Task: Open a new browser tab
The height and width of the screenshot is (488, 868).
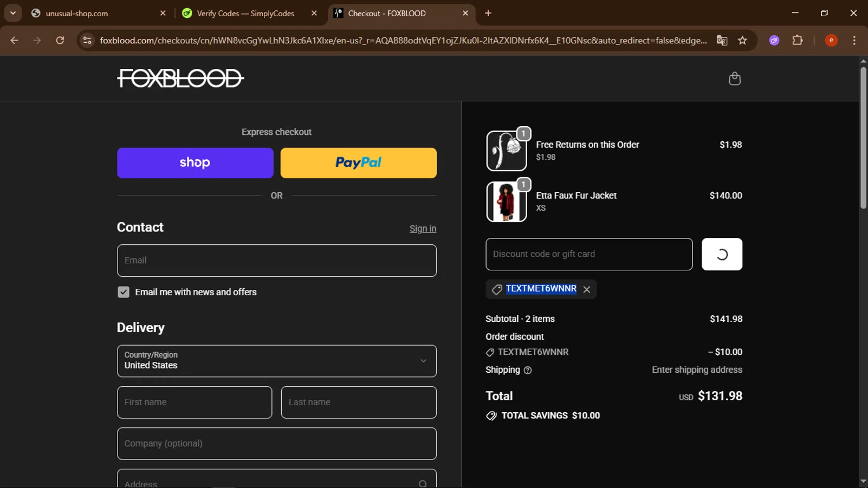Action: pos(488,13)
